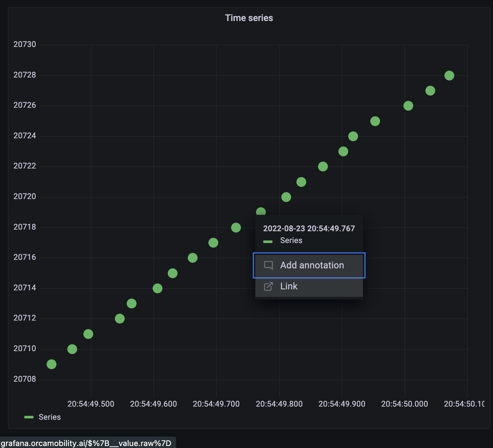Image resolution: width=493 pixels, height=448 pixels.
Task: Click the highlighted data point near the tooltip
Action: coord(261,212)
